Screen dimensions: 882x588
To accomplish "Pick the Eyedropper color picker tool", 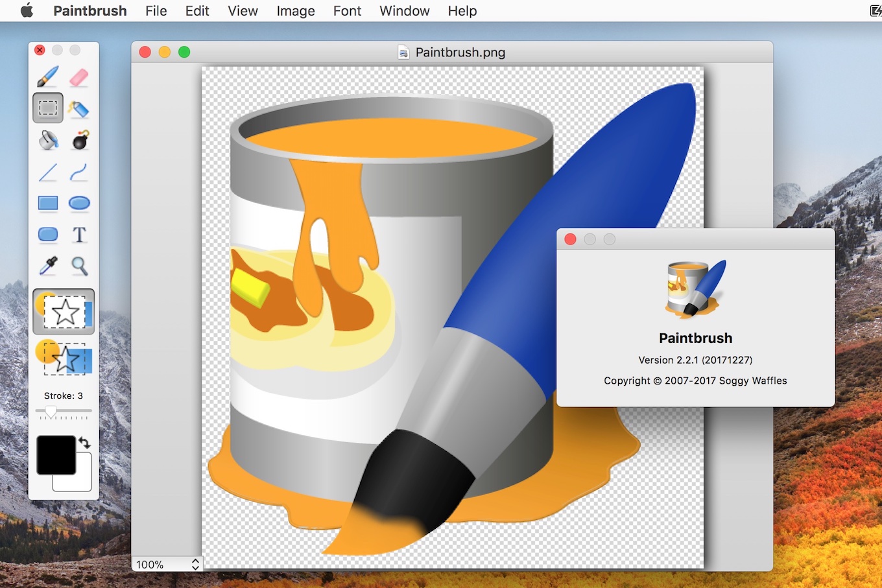I will tap(48, 266).
